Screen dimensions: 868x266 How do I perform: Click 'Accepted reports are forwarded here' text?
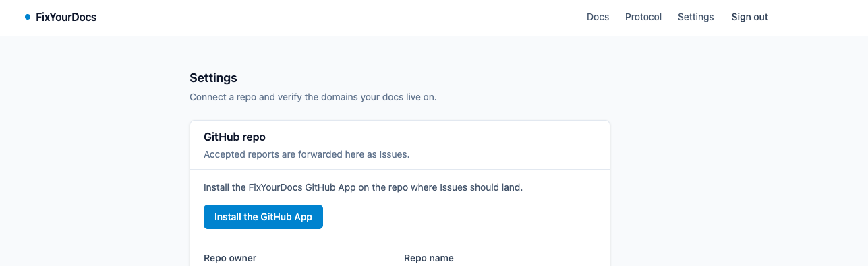(306, 154)
